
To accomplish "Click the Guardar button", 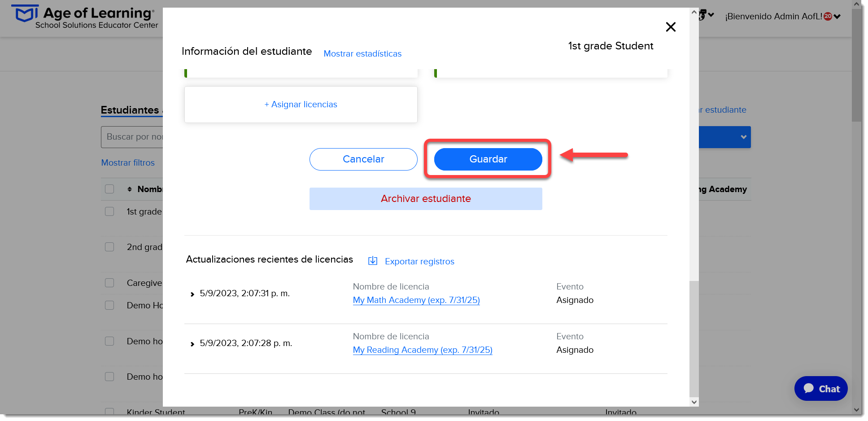I will pos(488,159).
